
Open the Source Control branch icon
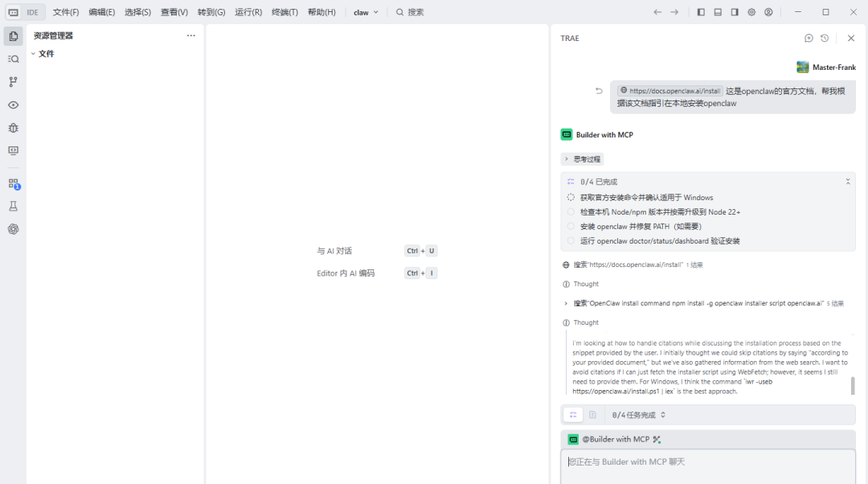click(x=14, y=82)
